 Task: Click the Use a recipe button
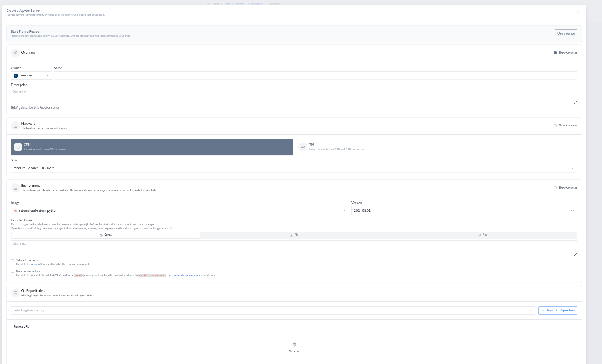click(x=566, y=33)
